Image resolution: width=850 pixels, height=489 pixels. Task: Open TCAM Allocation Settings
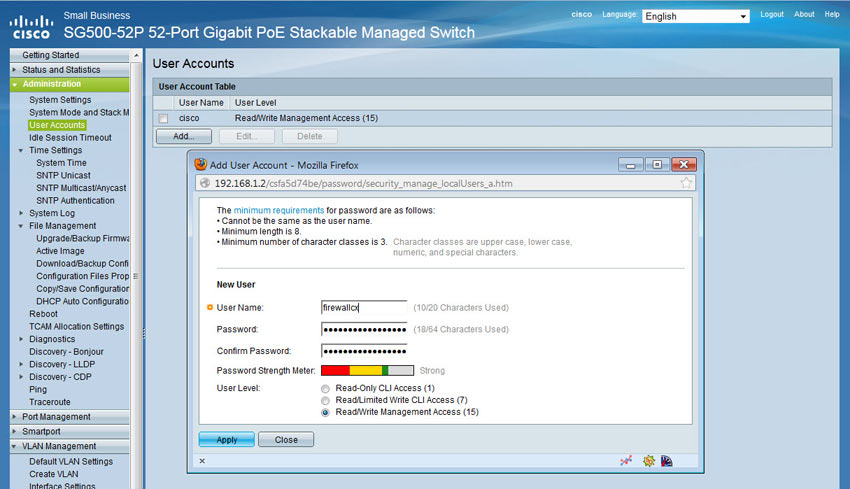76,326
